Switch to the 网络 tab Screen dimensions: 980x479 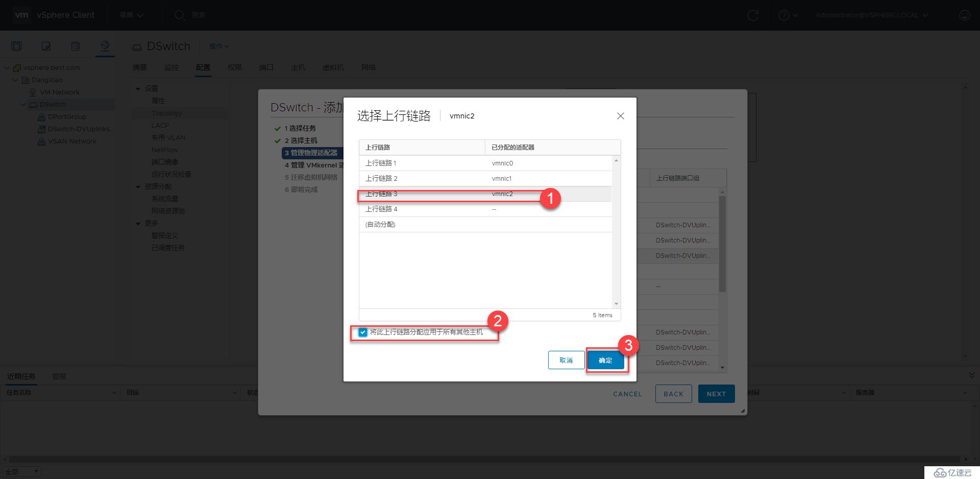(369, 67)
